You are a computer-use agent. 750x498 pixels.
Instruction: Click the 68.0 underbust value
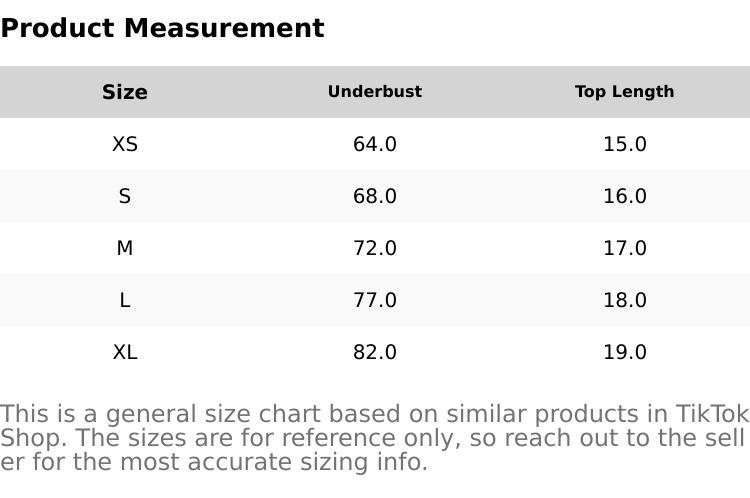click(375, 196)
